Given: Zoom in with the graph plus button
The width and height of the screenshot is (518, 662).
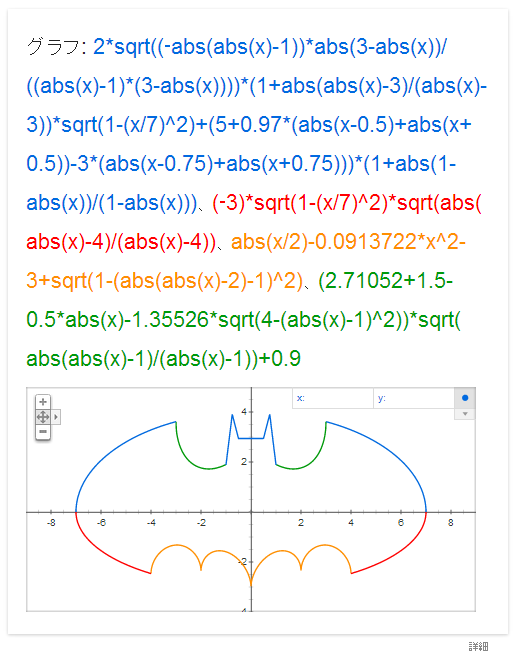Looking at the screenshot, I should (x=43, y=402).
